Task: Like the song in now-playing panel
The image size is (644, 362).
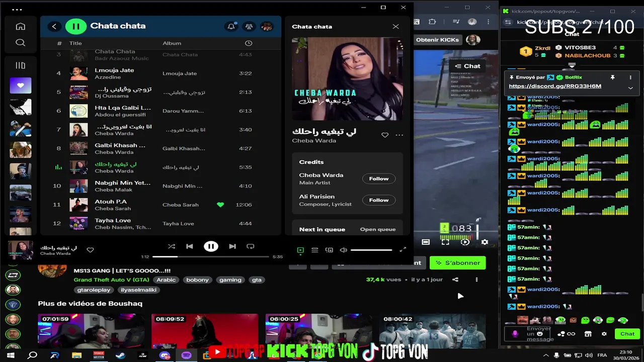Action: [385, 135]
